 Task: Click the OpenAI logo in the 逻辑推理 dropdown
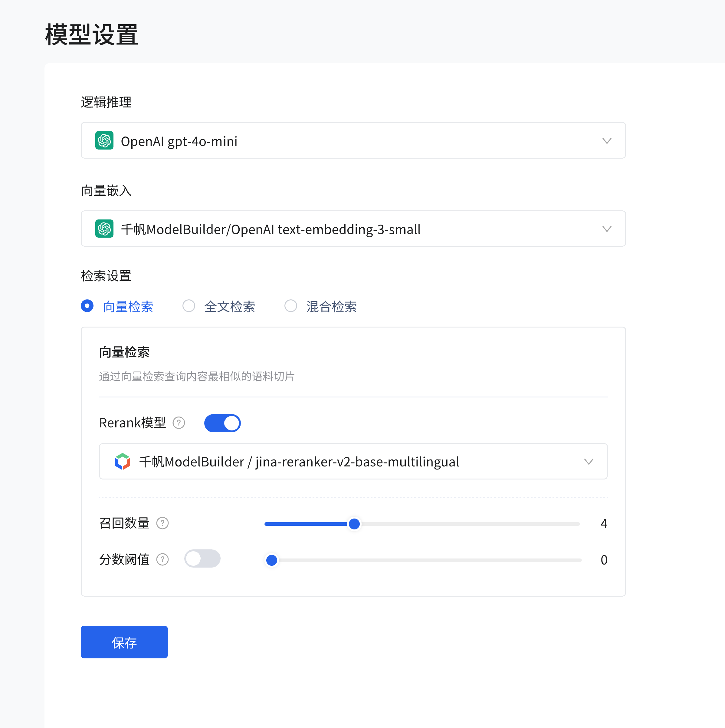pos(104,140)
